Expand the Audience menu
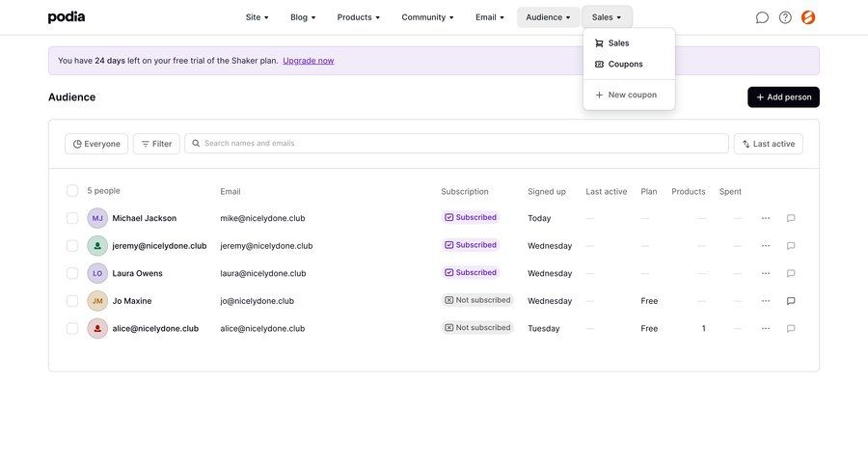This screenshot has height=467, width=868. [548, 17]
